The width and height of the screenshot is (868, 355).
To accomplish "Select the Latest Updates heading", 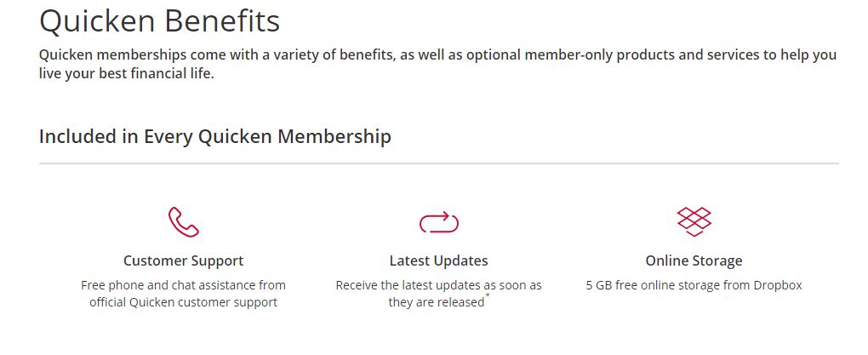I will [439, 261].
